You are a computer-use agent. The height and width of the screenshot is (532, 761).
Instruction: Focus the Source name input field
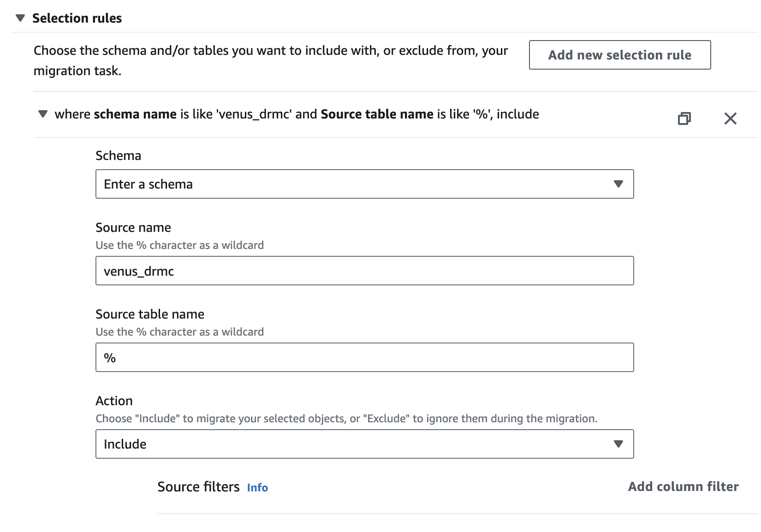(364, 271)
